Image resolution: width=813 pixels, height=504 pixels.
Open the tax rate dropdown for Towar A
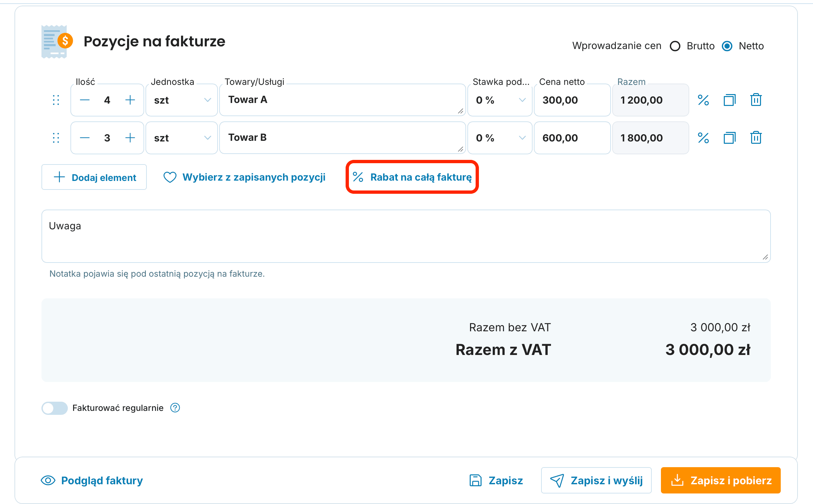(500, 100)
